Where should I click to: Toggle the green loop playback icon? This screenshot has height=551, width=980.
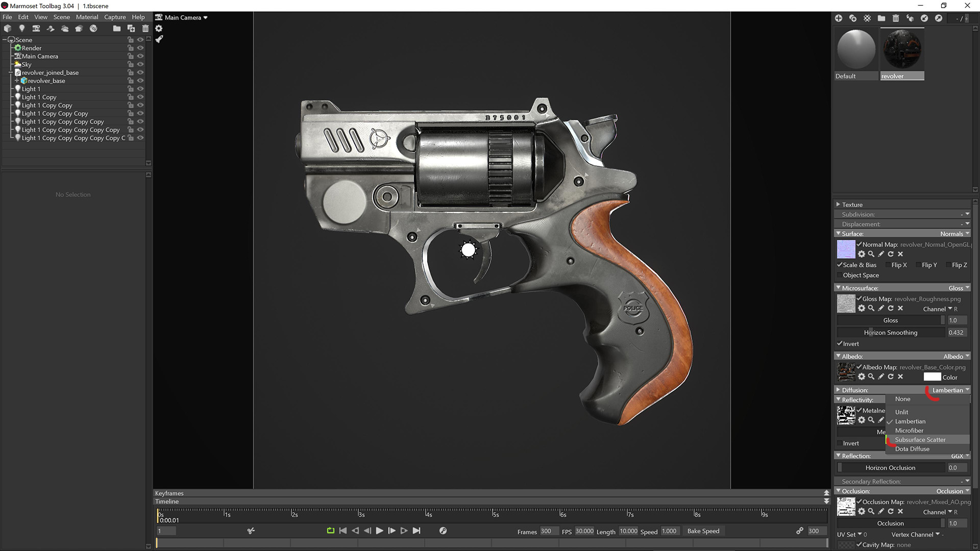[x=331, y=531]
